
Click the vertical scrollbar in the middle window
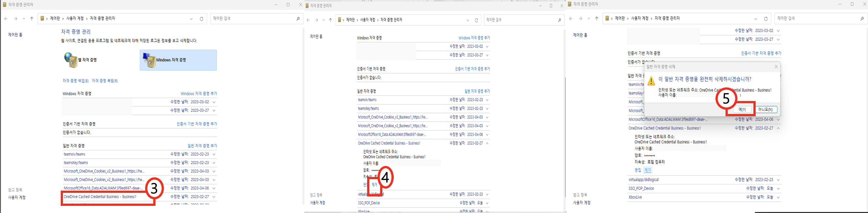565,137
